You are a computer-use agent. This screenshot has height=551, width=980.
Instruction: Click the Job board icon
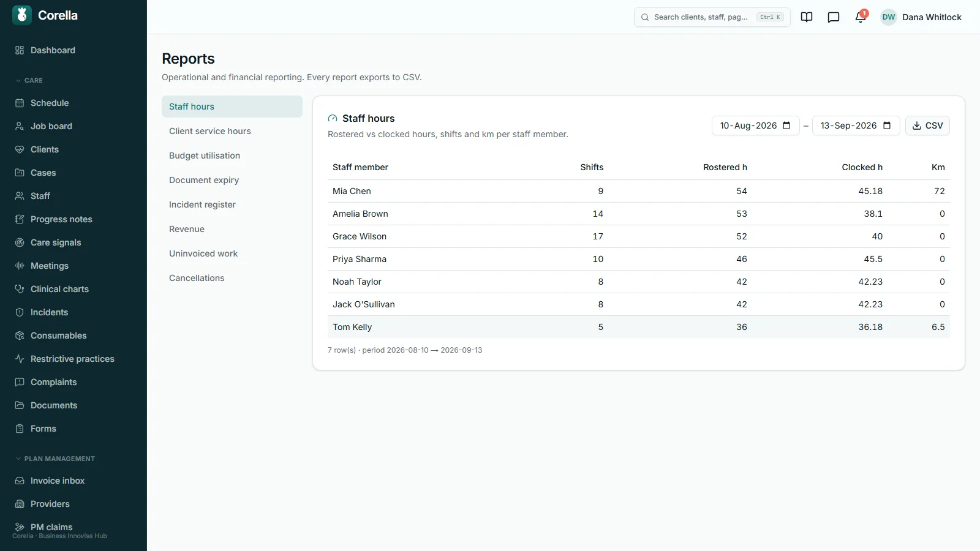pos(20,126)
